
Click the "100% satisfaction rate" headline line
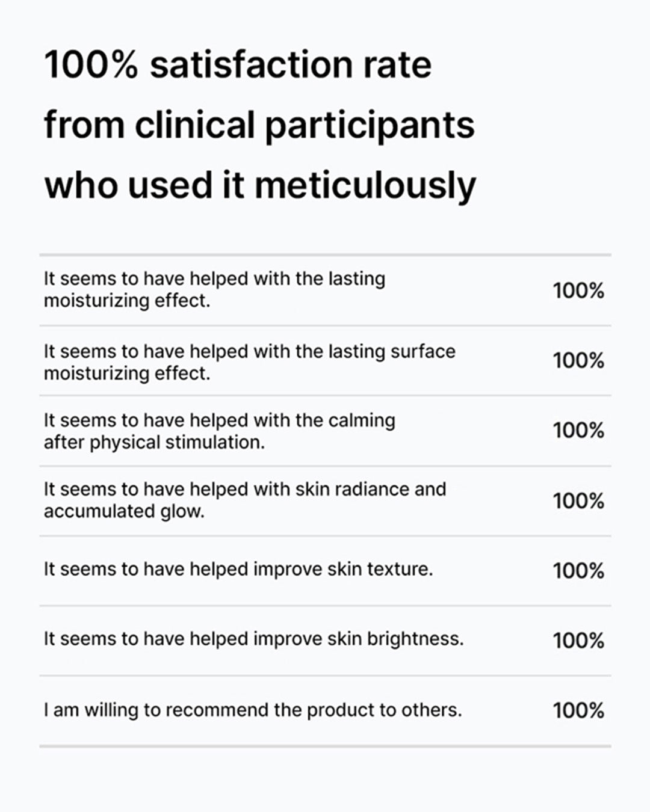click(x=238, y=65)
